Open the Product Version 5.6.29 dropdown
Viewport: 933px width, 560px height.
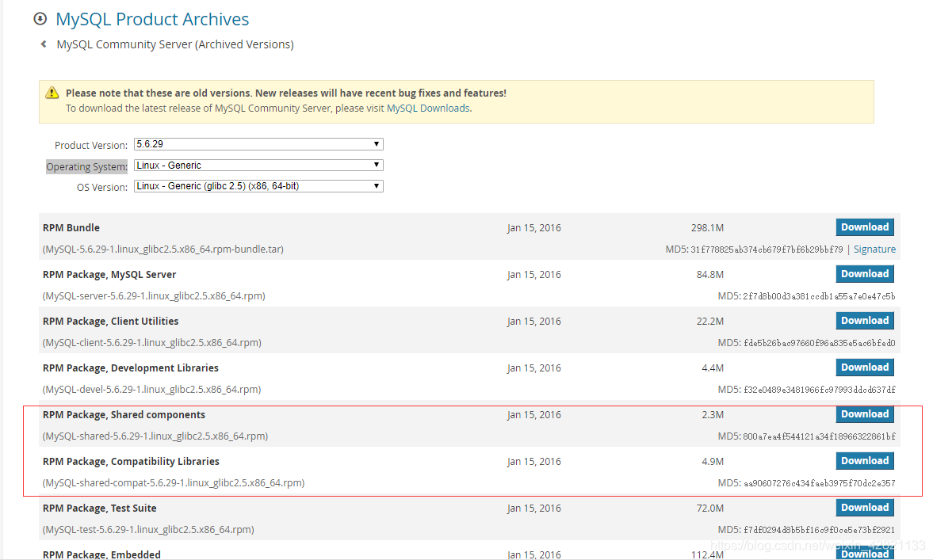coord(258,144)
